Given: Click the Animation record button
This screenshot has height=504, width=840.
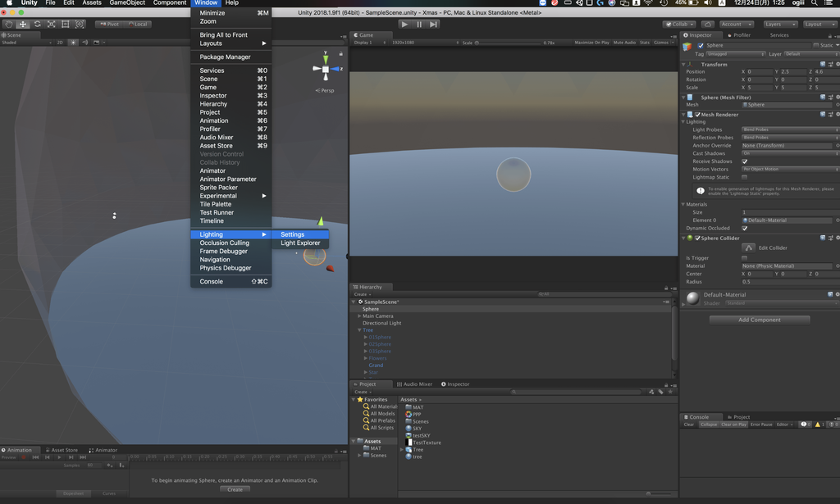Looking at the screenshot, I should [24, 457].
